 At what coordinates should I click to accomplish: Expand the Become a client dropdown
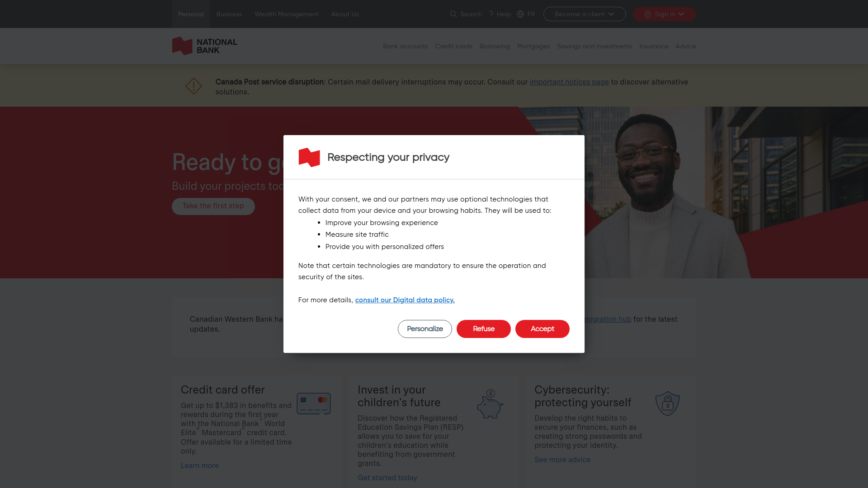click(585, 14)
